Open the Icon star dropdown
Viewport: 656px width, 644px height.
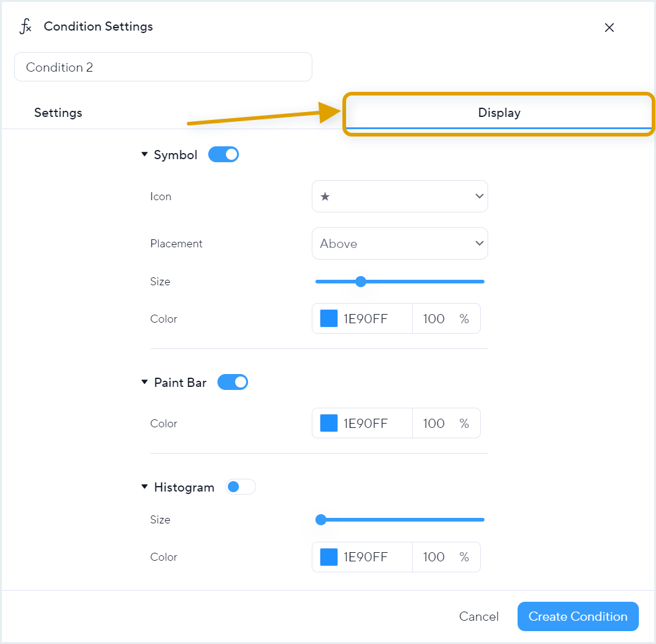tap(399, 196)
